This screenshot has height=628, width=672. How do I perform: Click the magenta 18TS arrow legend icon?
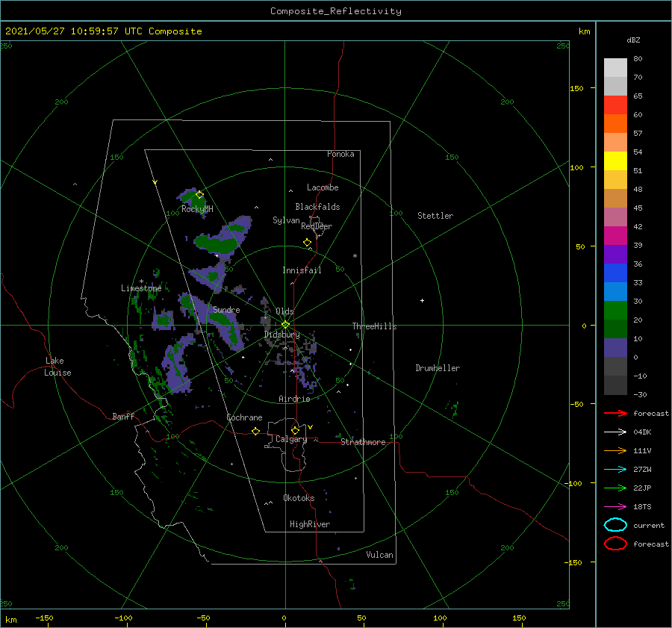coord(615,506)
